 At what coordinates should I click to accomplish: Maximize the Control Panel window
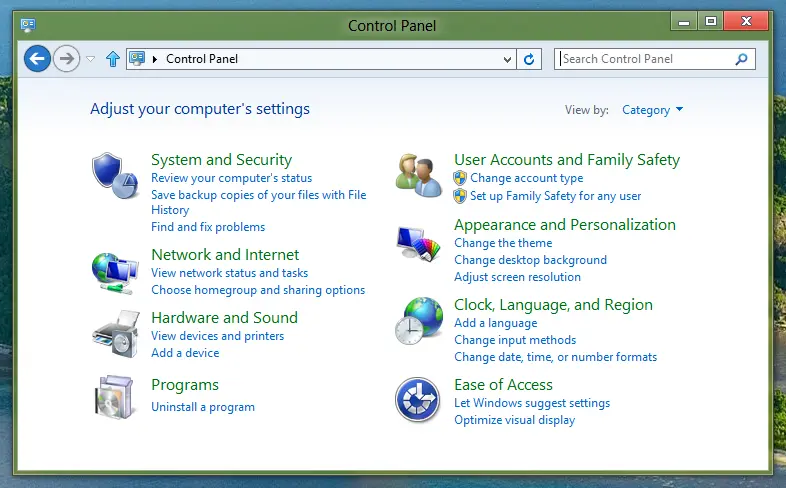point(710,21)
